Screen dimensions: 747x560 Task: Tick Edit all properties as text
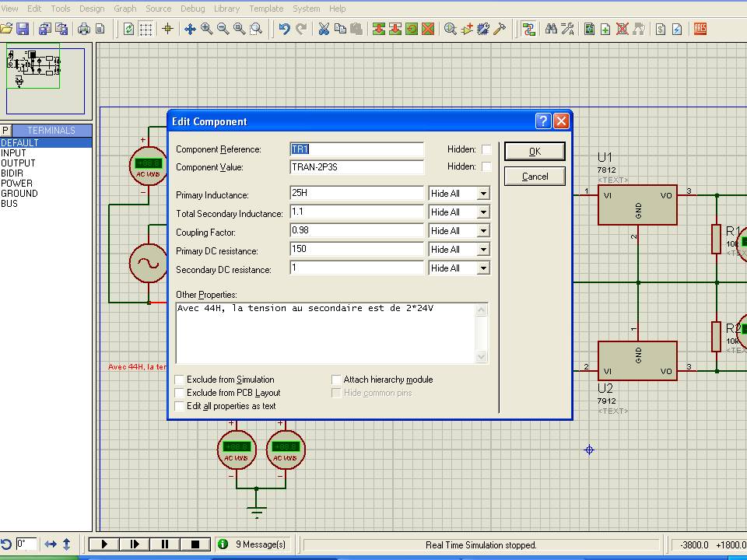(x=180, y=406)
